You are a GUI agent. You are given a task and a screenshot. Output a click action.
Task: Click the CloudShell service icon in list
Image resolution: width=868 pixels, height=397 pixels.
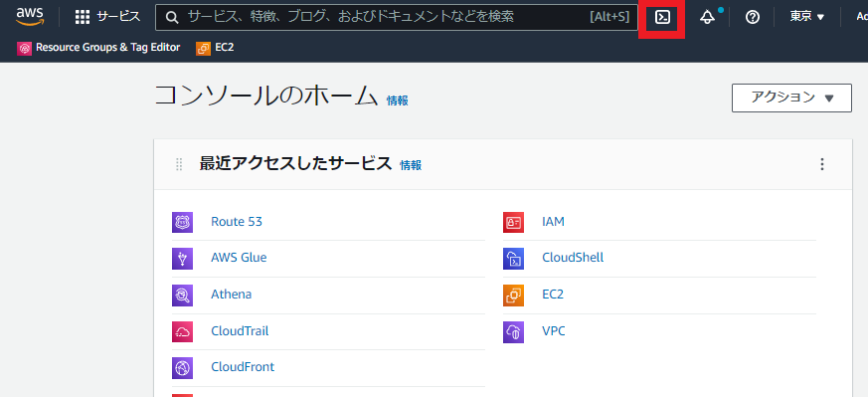[x=513, y=259]
